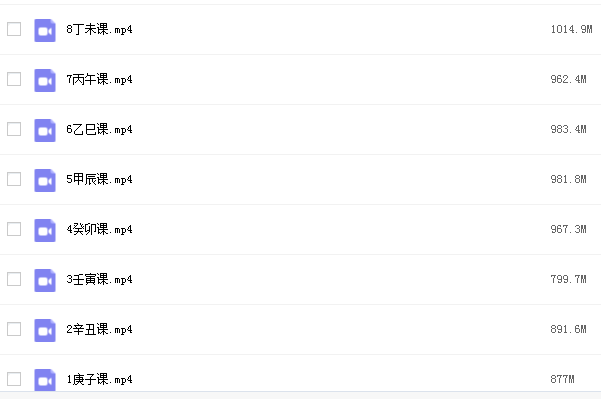Click the video icon beside 1庚子课.mp4
Image resolution: width=601 pixels, height=399 pixels.
45,380
